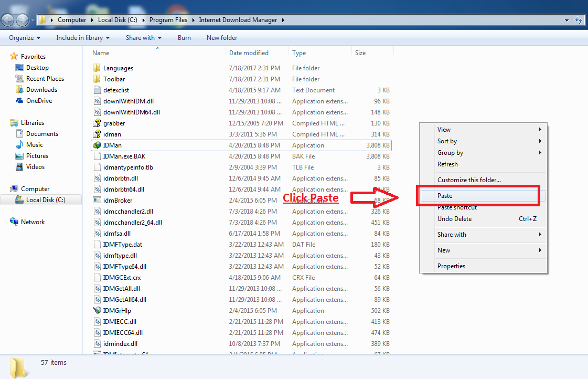
Task: Select the defexclist text document icon
Action: coord(97,90)
